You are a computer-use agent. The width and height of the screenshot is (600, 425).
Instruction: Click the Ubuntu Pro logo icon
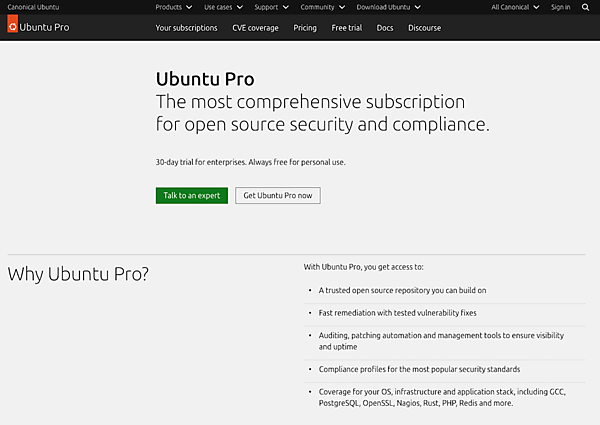tap(13, 27)
